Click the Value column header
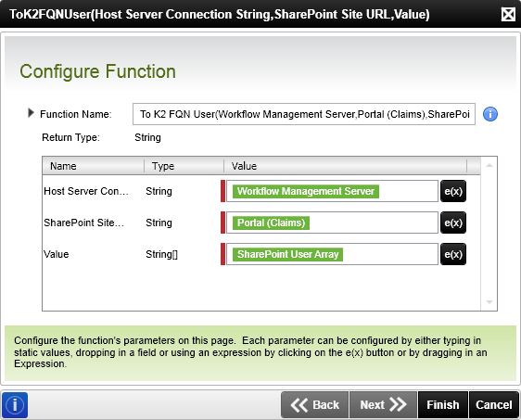This screenshot has height=420, width=521. [346, 166]
